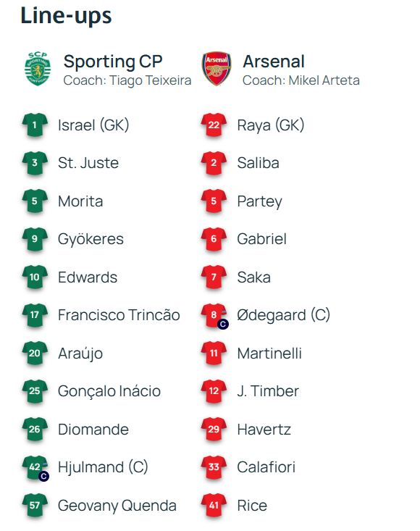Click green shirt number 57 icon

pos(35,506)
